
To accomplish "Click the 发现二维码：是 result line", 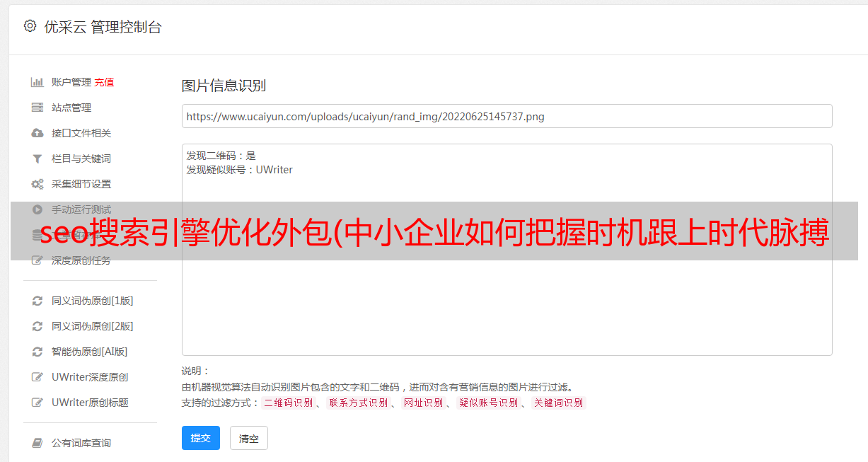I will 221,156.
